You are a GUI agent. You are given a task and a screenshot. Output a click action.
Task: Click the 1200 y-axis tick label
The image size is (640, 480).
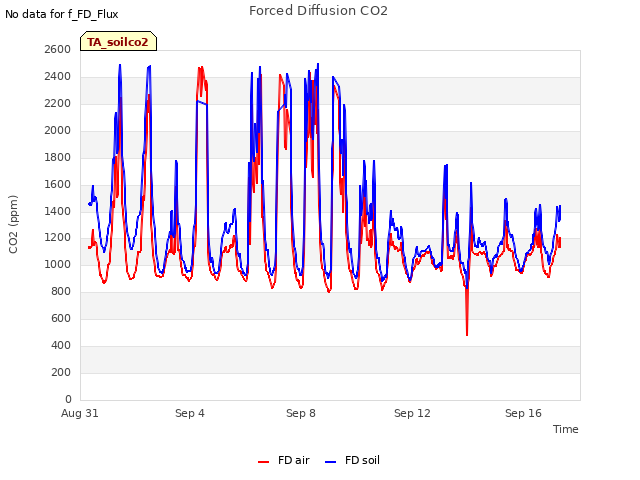58,238
